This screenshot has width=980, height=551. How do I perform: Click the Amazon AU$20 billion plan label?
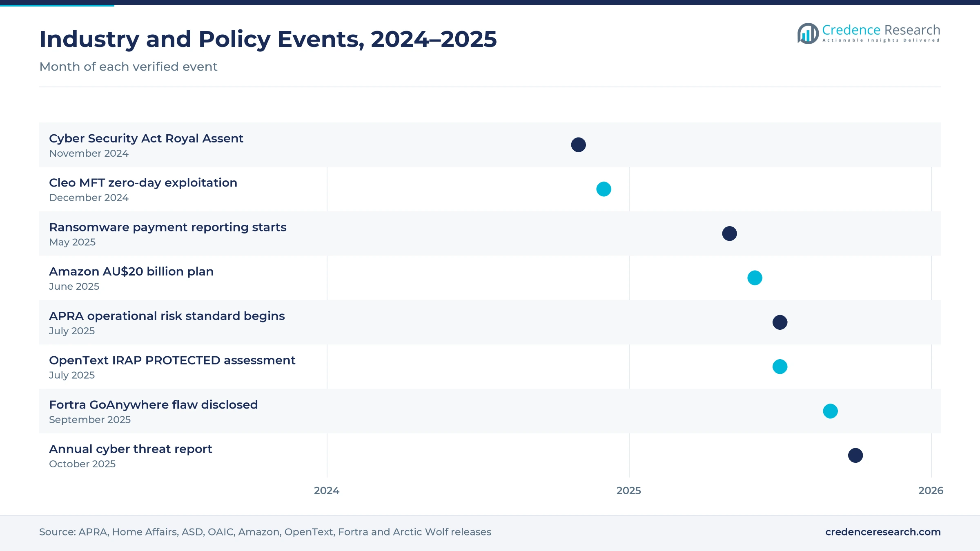(131, 271)
